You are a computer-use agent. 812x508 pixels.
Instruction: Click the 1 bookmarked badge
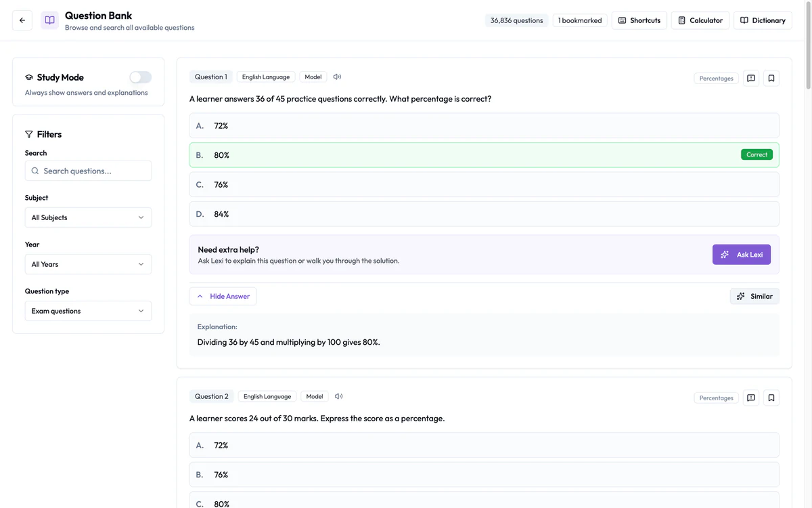580,20
